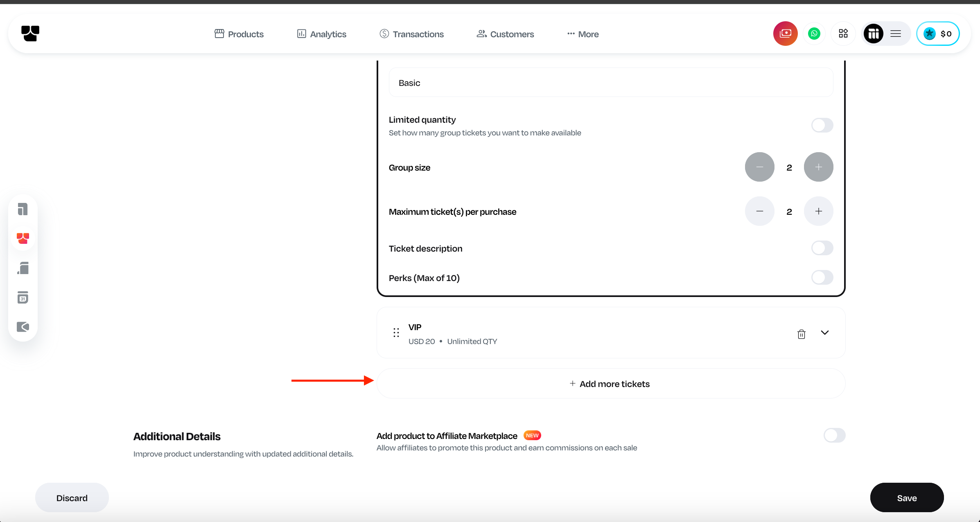
Task: Delete the VIP ticket with trash icon
Action: [x=801, y=334]
